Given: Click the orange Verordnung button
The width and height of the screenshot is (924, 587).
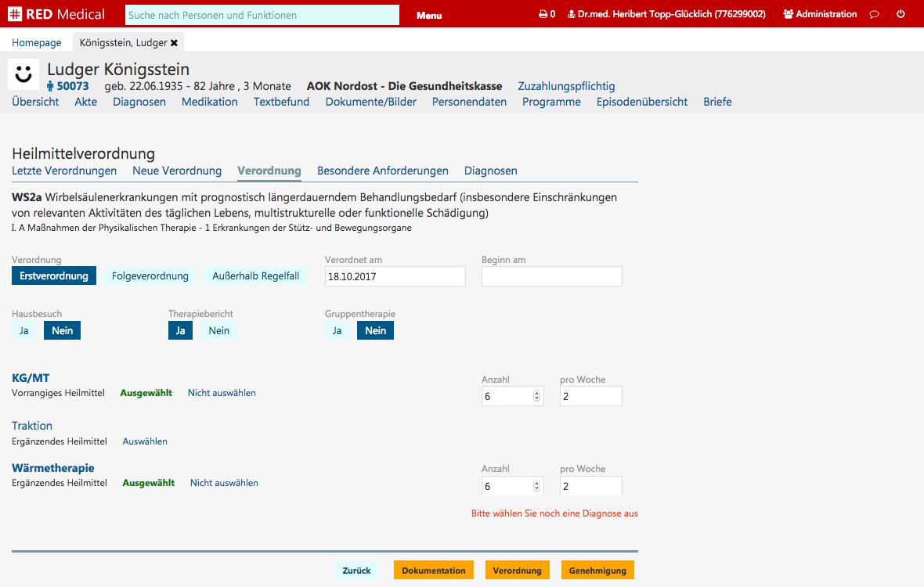Looking at the screenshot, I should click(518, 571).
